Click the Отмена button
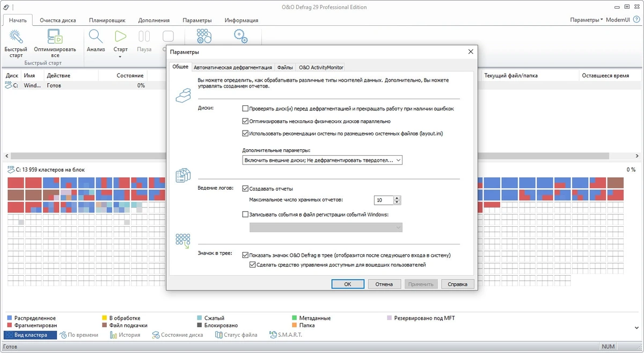 [384, 284]
